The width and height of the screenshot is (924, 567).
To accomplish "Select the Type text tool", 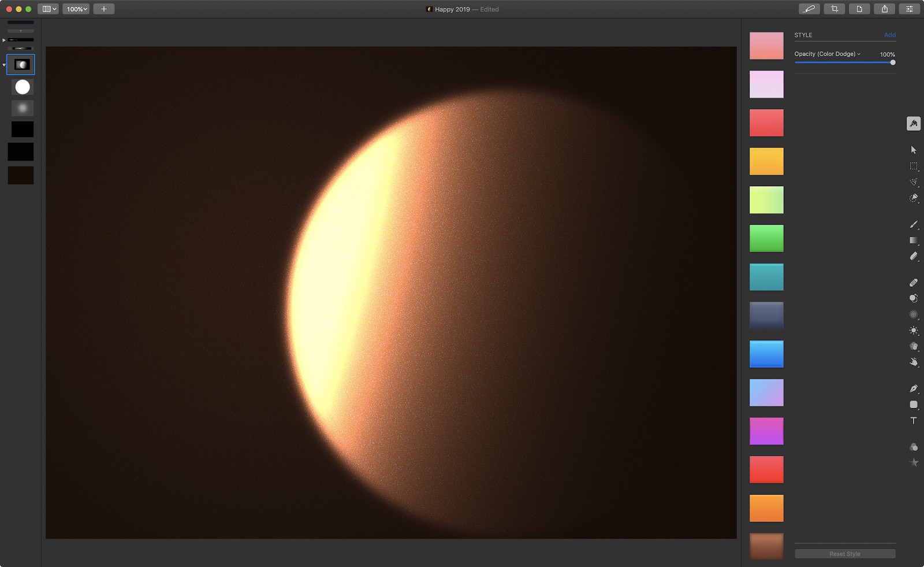I will 913,421.
